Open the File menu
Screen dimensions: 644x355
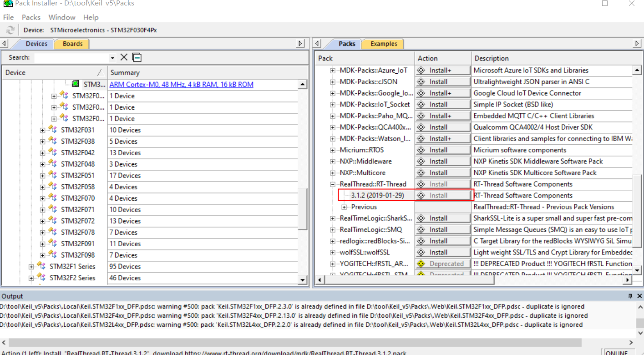8,17
